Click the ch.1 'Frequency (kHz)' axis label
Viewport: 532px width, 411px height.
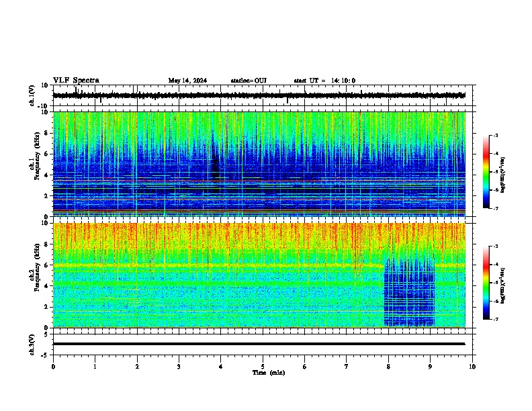coord(37,156)
